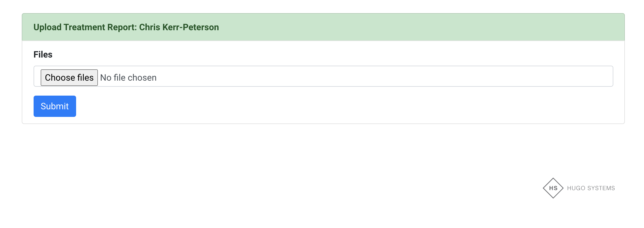This screenshot has height=228, width=644.
Task: Click the "Files" field label
Action: pos(43,55)
